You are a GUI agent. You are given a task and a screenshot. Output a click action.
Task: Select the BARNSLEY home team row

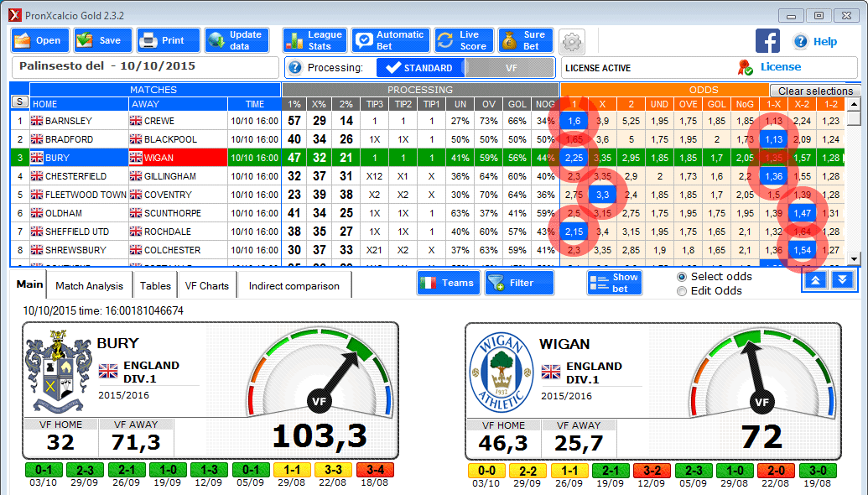click(x=79, y=121)
